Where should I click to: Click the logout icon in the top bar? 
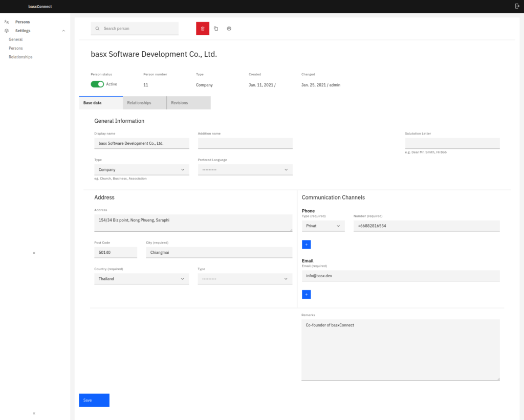click(x=517, y=6)
